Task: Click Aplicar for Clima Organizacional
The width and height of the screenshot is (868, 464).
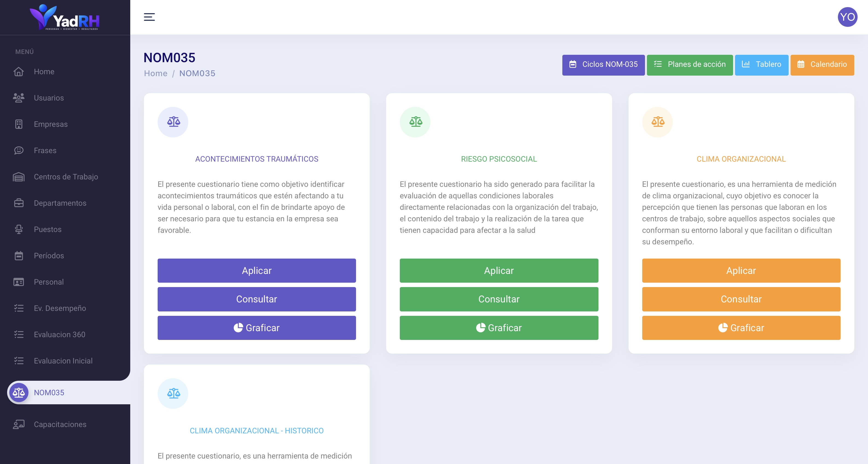Action: [x=741, y=270]
